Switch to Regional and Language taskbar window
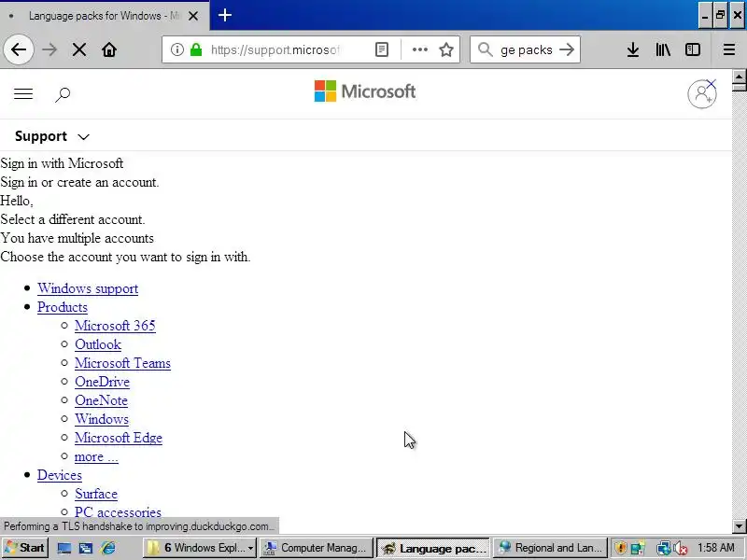The image size is (747, 560). point(550,548)
